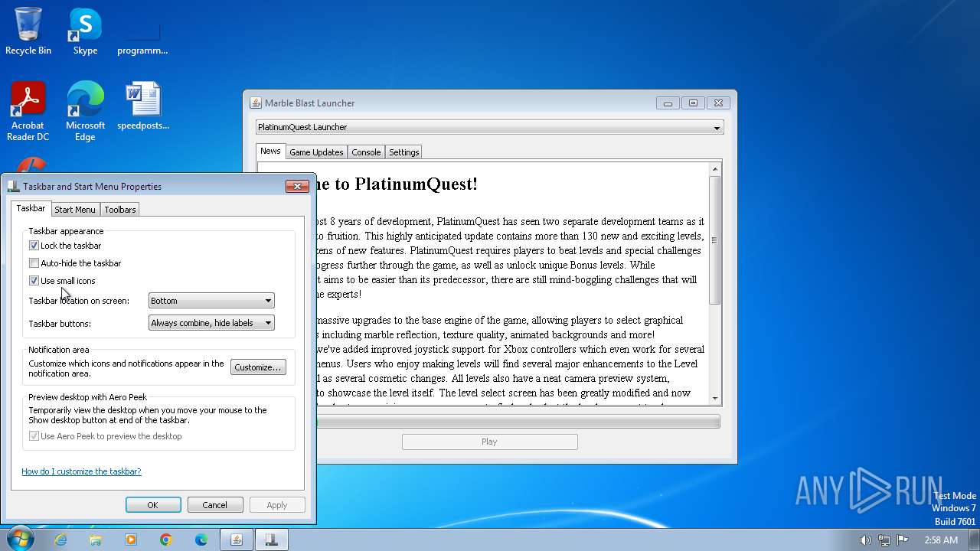Switch to the Start Menu tab
This screenshot has height=551, width=980.
tap(75, 210)
